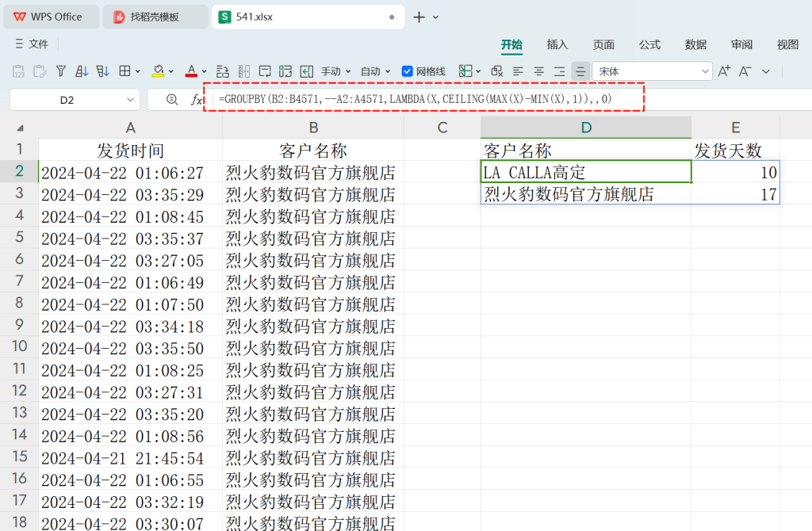The height and width of the screenshot is (531, 812).
Task: Align text left
Action: coord(518,71)
